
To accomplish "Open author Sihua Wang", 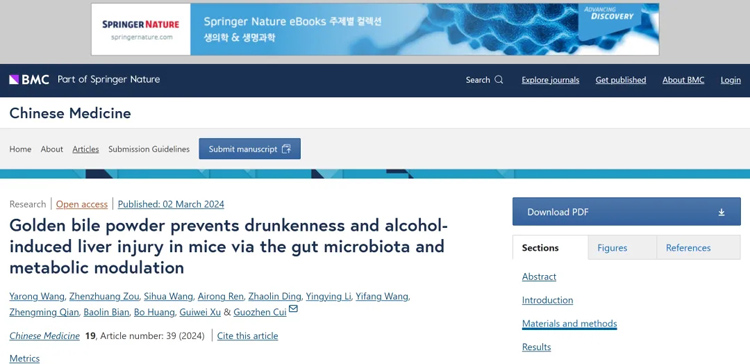I will coord(168,297).
